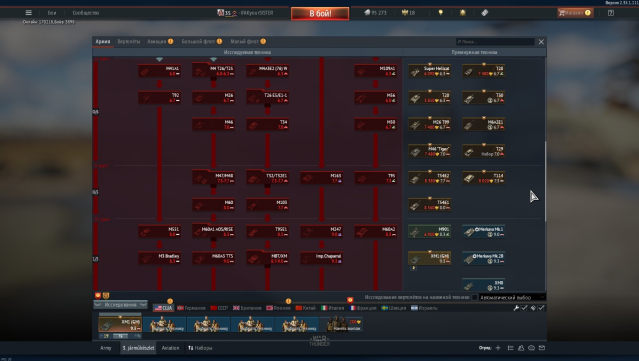The height and width of the screenshot is (361, 639).
Task: Toggle the helicopter research on ground vehicles checkbox
Action: [474, 297]
